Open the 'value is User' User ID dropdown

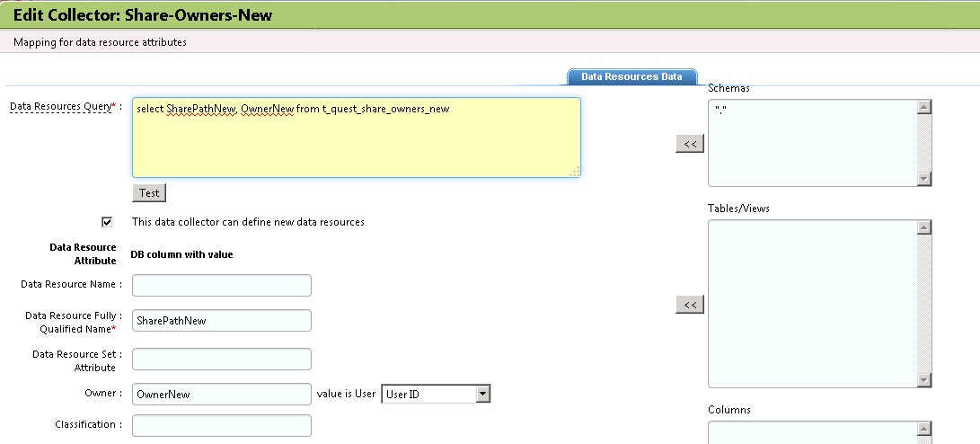[436, 395]
